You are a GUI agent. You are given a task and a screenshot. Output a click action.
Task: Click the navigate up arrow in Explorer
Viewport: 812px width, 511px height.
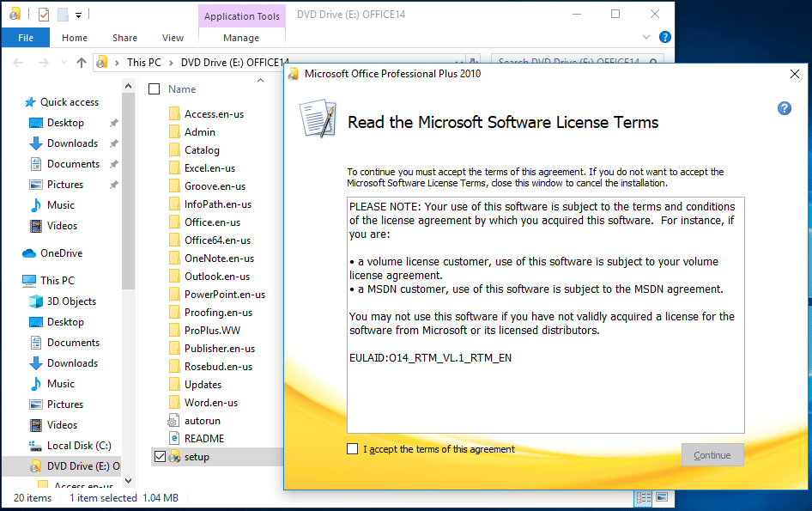click(x=82, y=62)
